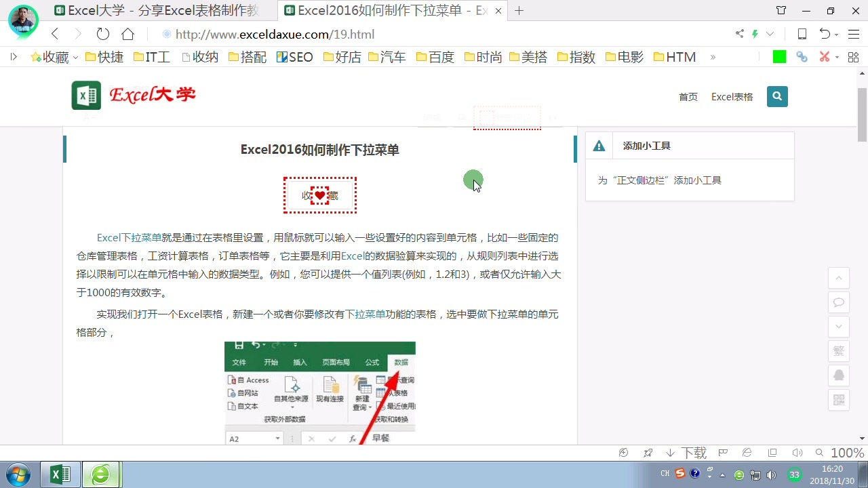Click the red scissors screenshot tool
Image resolution: width=868 pixels, height=488 pixels.
point(824,57)
